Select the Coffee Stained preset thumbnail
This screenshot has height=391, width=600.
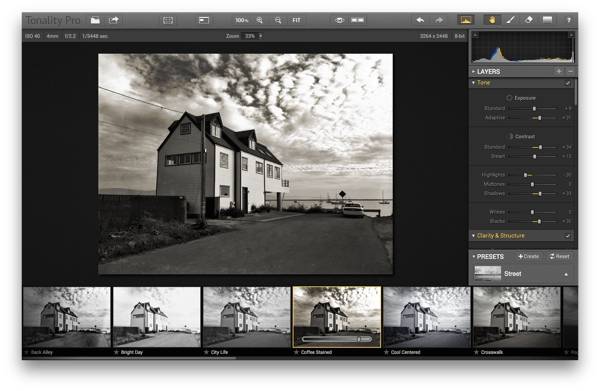tap(337, 317)
